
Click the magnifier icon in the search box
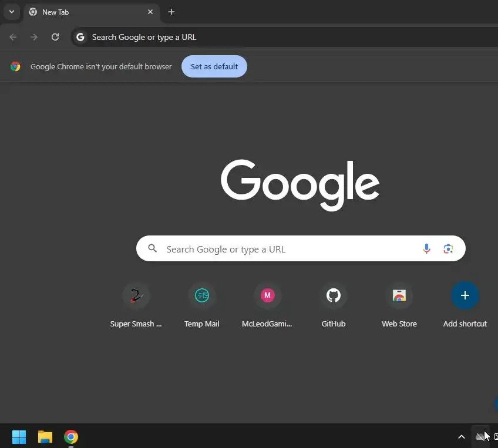(153, 248)
